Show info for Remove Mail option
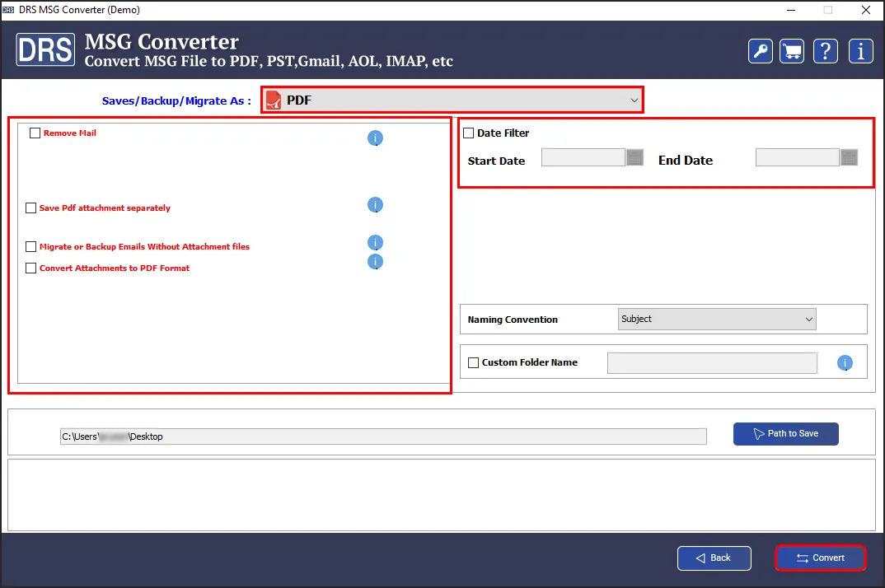This screenshot has width=885, height=588. pyautogui.click(x=375, y=138)
